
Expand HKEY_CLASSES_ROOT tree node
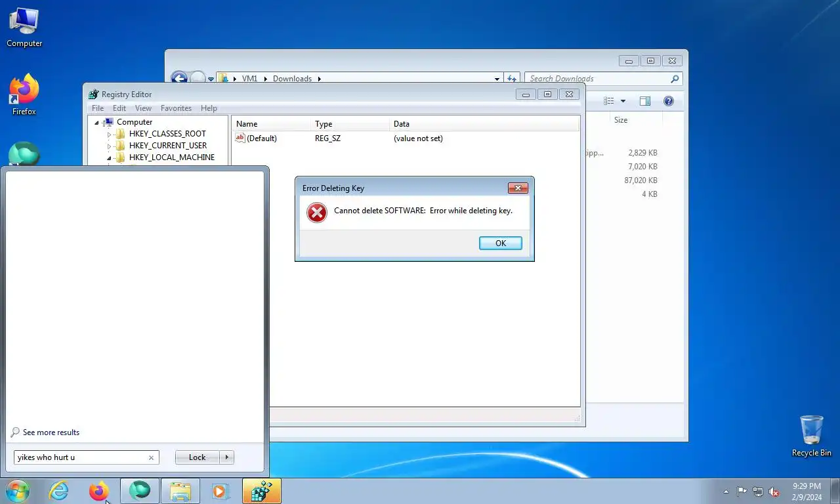(109, 134)
